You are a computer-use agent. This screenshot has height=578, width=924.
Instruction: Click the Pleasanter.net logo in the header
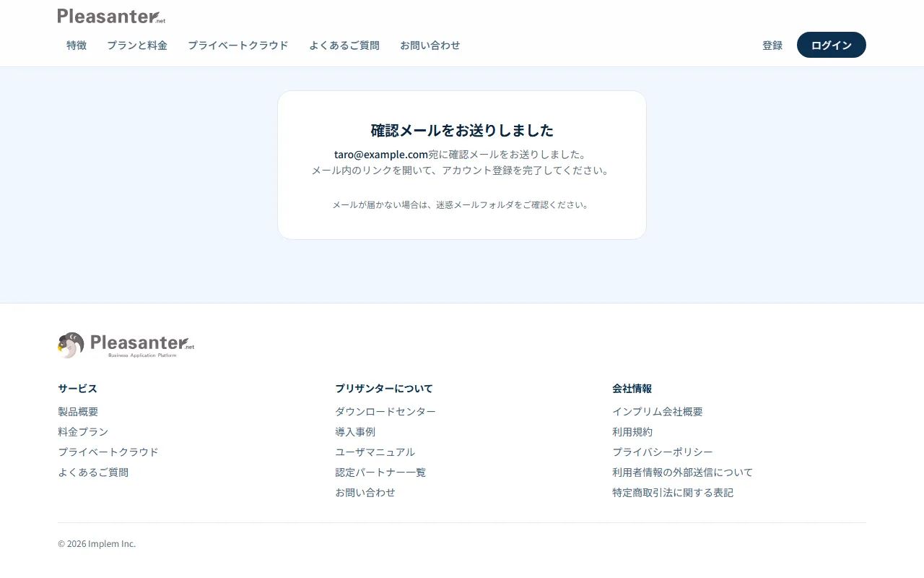111,16
